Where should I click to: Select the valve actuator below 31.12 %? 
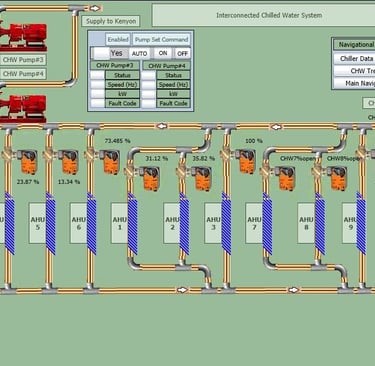point(151,178)
